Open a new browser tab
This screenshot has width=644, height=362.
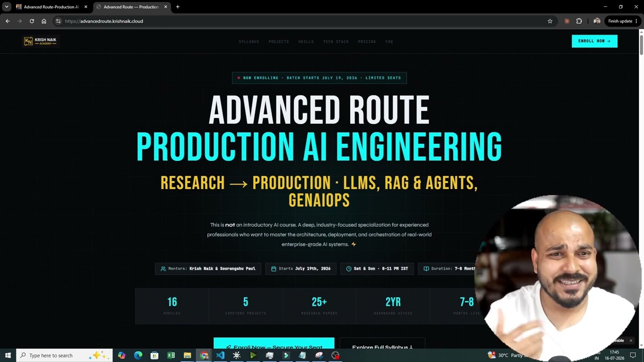(178, 7)
